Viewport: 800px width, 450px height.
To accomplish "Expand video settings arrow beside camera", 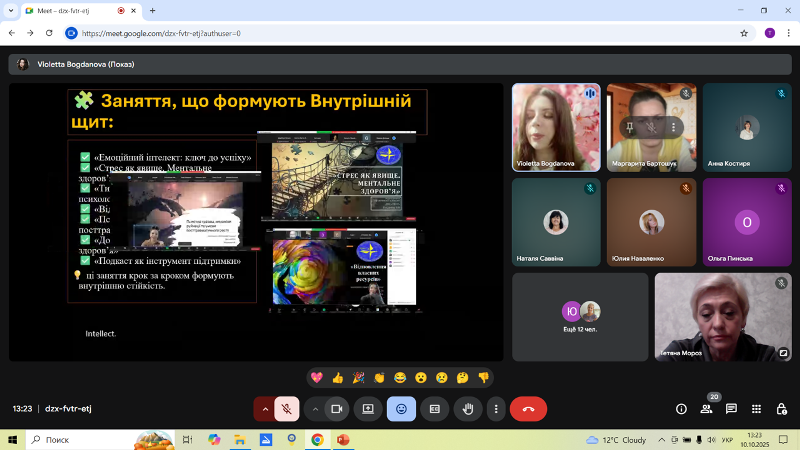I will click(x=314, y=408).
